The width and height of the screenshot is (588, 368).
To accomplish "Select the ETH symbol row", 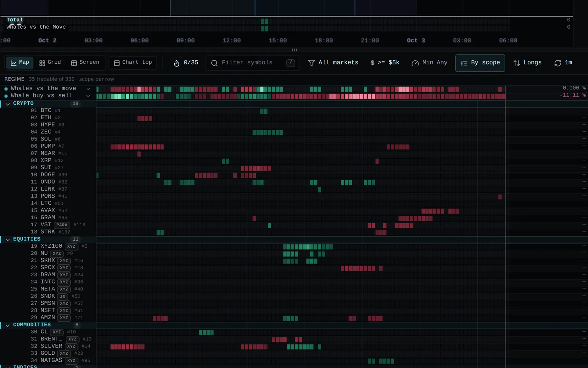I will [x=48, y=118].
